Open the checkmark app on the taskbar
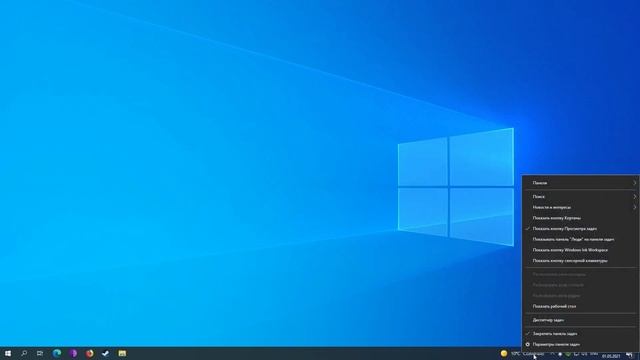Viewport: 640px width, 360px height. [x=106, y=353]
